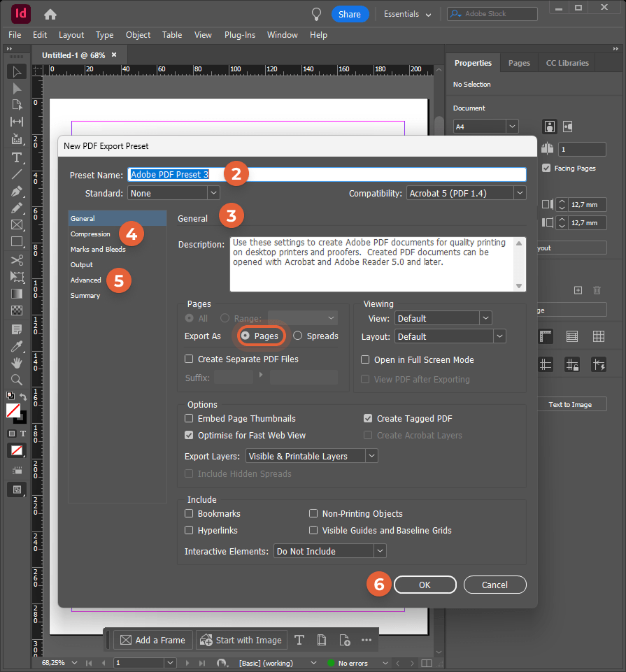Open the Interactive Elements dropdown
Image resolution: width=626 pixels, height=672 pixels.
pyautogui.click(x=329, y=551)
